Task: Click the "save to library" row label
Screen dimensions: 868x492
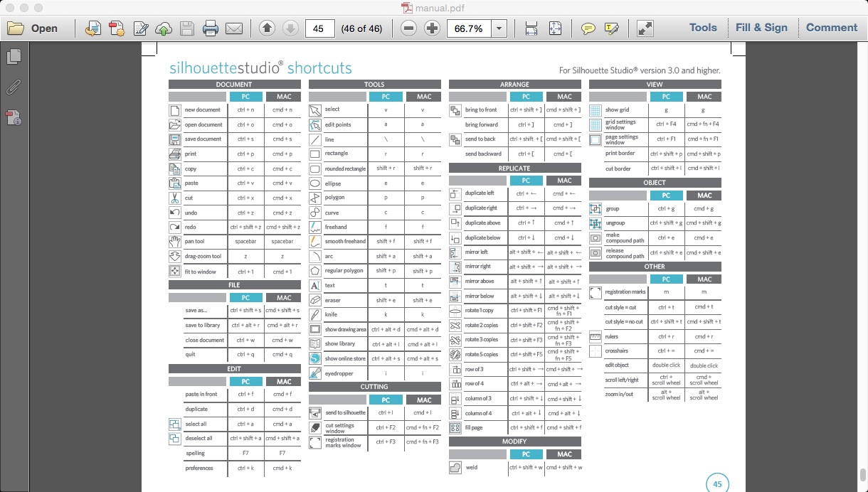Action: pos(203,326)
